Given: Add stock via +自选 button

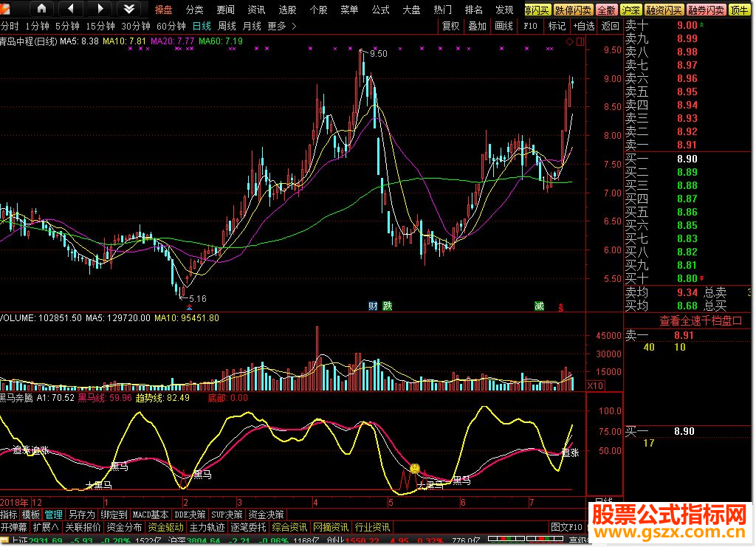Looking at the screenshot, I should tap(584, 26).
